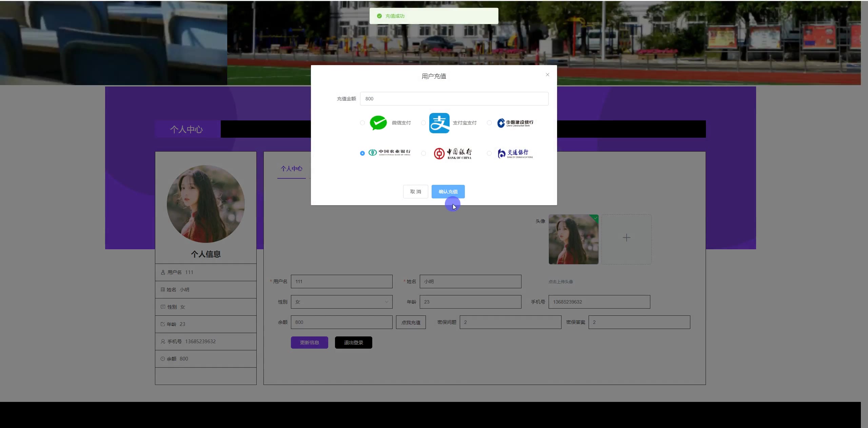Click the uploaded avatar thumbnail
Screen dimensions: 868x428
pos(573,239)
